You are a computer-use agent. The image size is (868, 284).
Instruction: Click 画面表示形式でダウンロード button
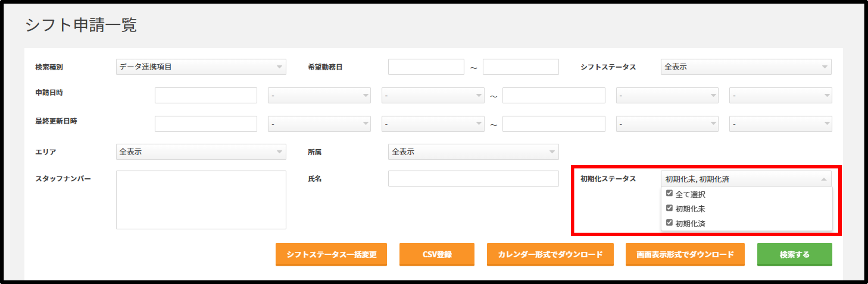point(685,254)
